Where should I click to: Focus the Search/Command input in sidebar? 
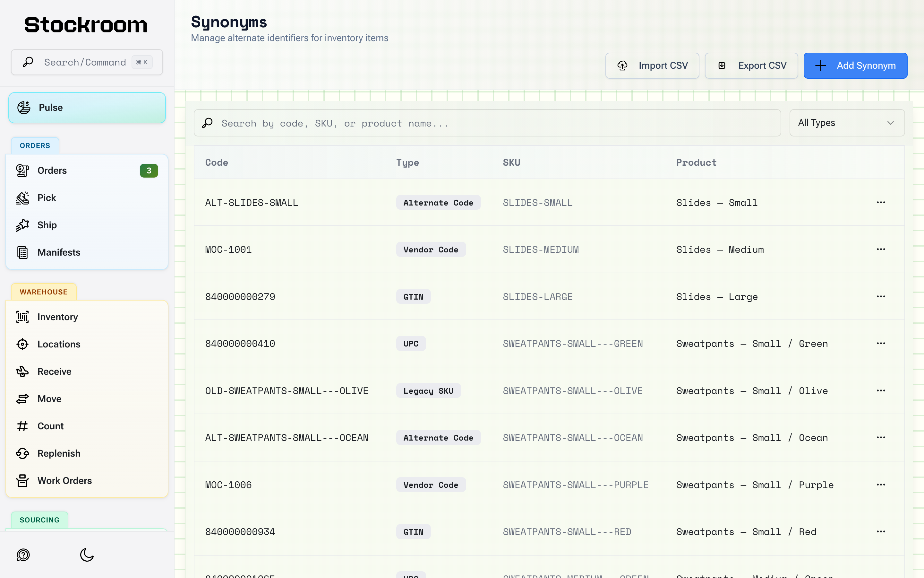87,62
